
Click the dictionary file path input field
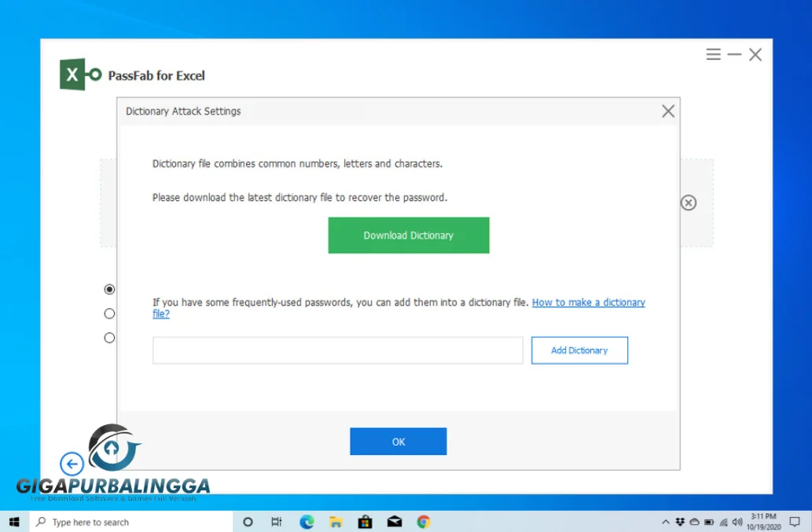pyautogui.click(x=338, y=350)
